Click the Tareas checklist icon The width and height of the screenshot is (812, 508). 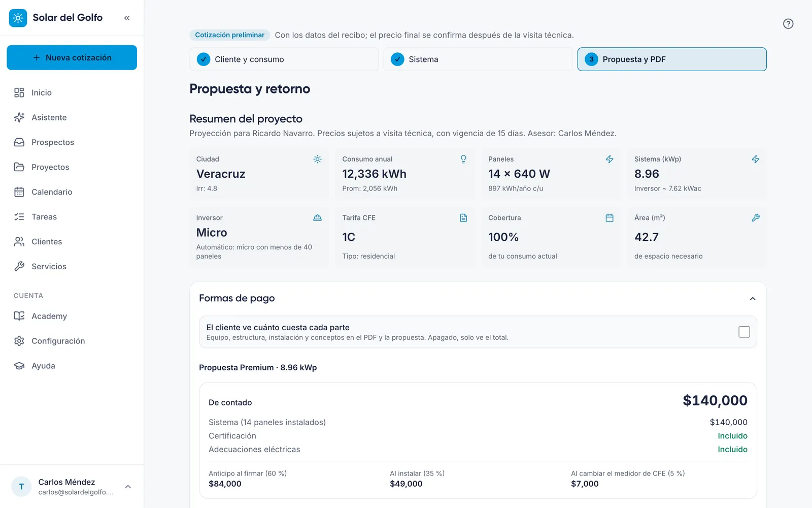tap(19, 217)
